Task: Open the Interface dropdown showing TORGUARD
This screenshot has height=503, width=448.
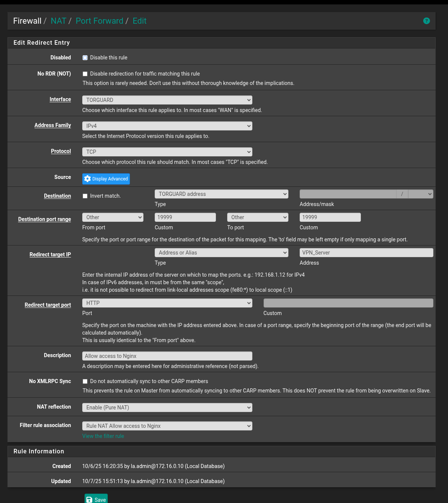Action: pos(167,100)
